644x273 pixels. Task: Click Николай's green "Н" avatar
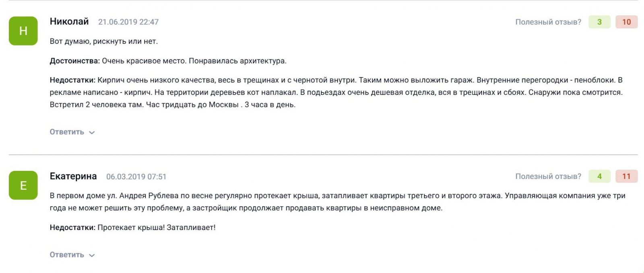pyautogui.click(x=23, y=31)
